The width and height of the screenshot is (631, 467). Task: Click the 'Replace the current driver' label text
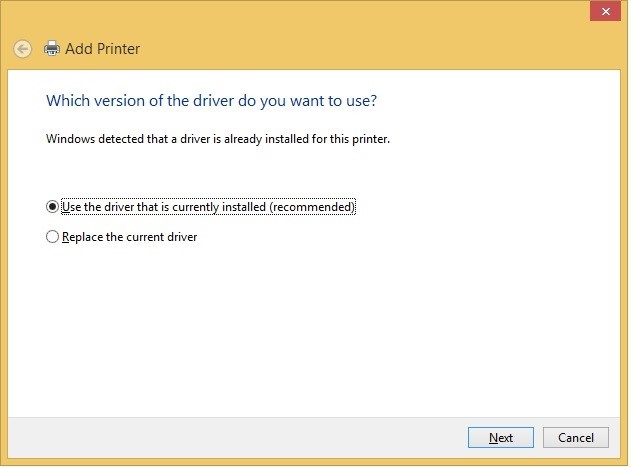tap(129, 237)
